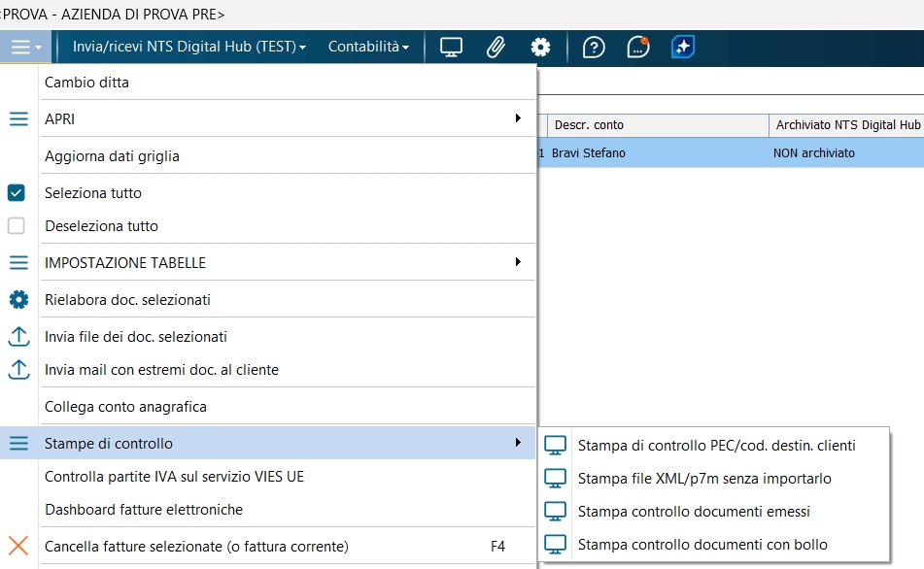Viewport: 924px width, 569px height.
Task: Check the Seleziona tutto checkbox
Action: coord(17,192)
